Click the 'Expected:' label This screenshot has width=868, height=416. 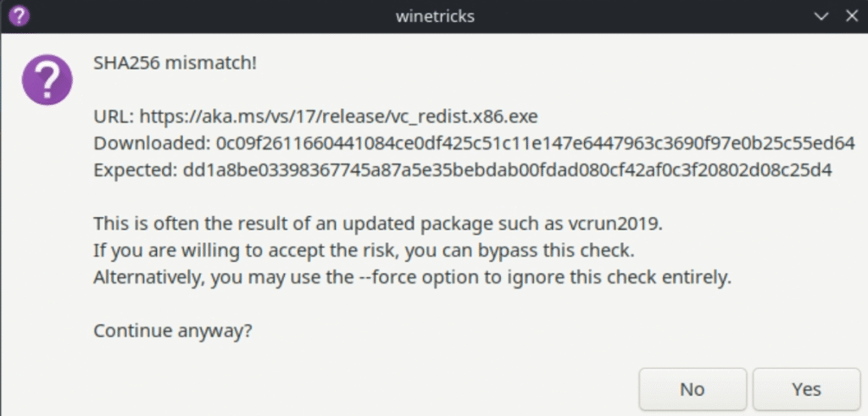point(136,170)
